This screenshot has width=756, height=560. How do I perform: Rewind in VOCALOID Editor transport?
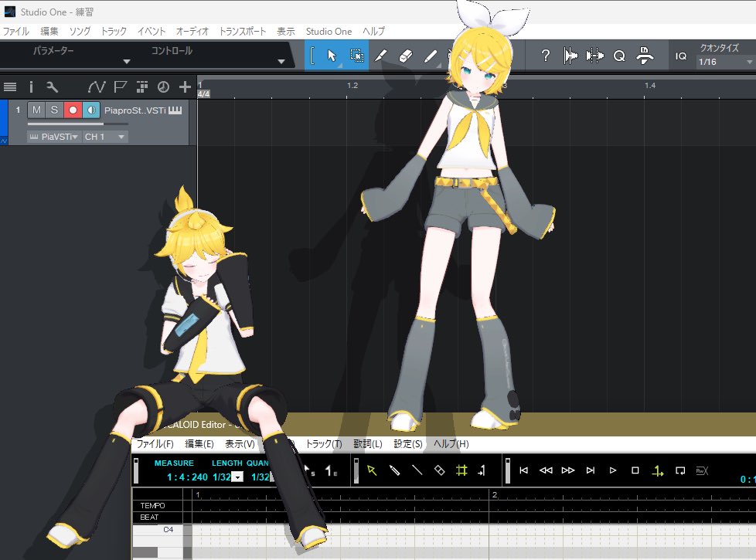[x=546, y=470]
